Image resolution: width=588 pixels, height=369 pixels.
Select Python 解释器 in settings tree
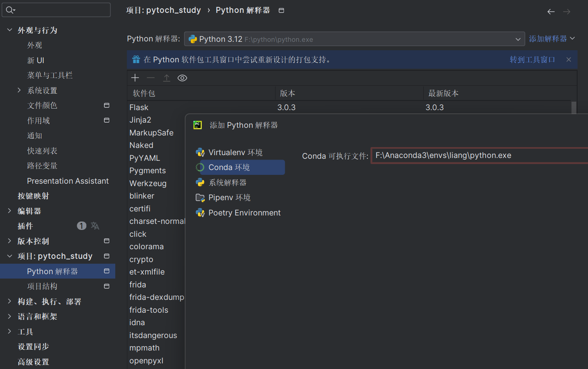pos(57,271)
